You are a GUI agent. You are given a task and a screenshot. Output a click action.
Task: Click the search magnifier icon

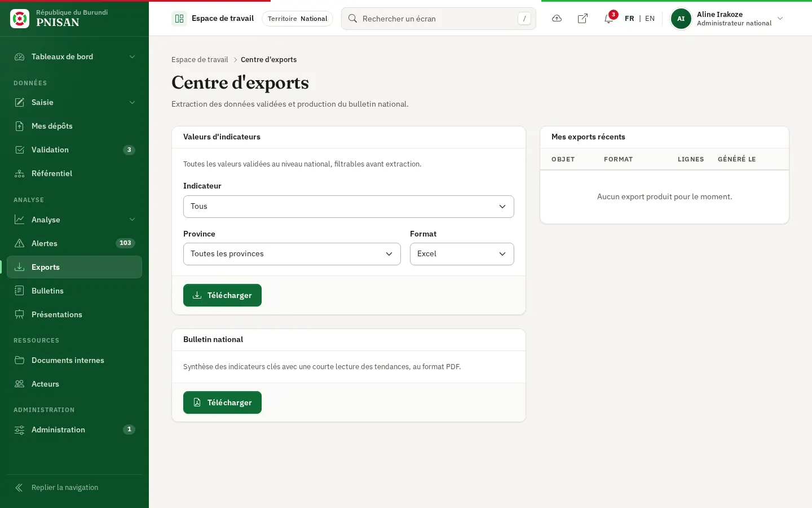click(352, 19)
